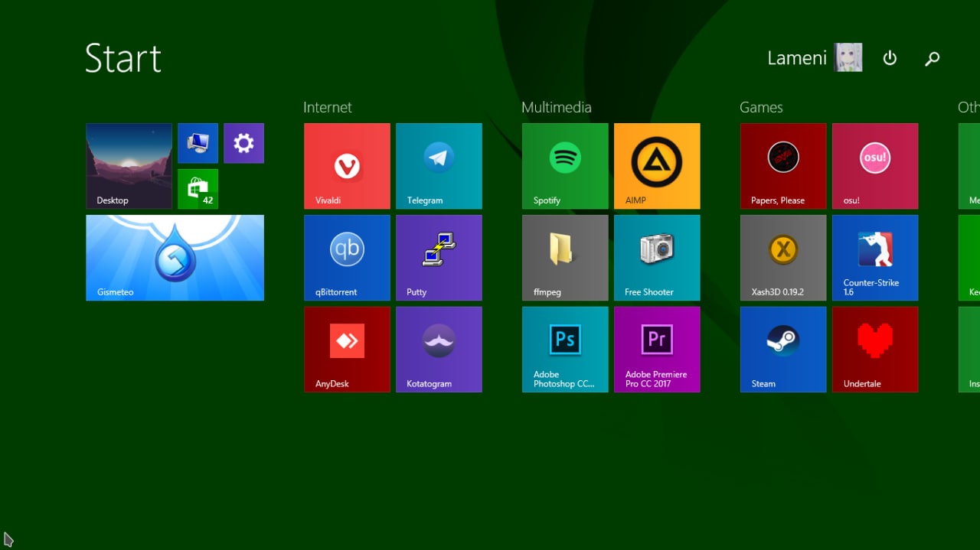Open the qBittorrent tile
The width and height of the screenshot is (980, 550).
pos(347,258)
